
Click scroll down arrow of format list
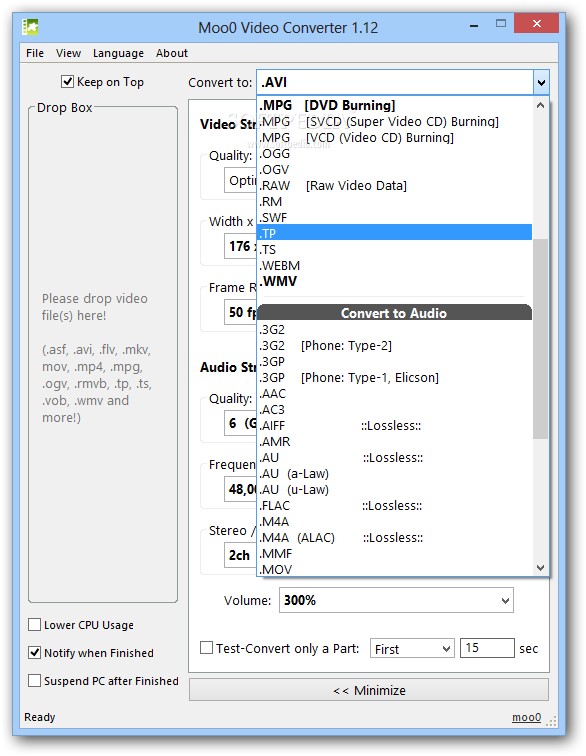point(541,567)
